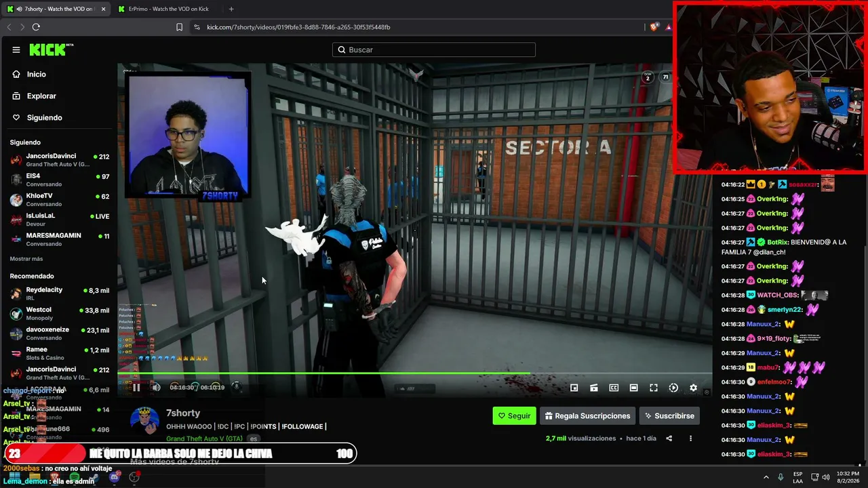Navigate to Explorar in the sidebar
Image resolution: width=868 pixels, height=488 pixels.
tap(41, 96)
